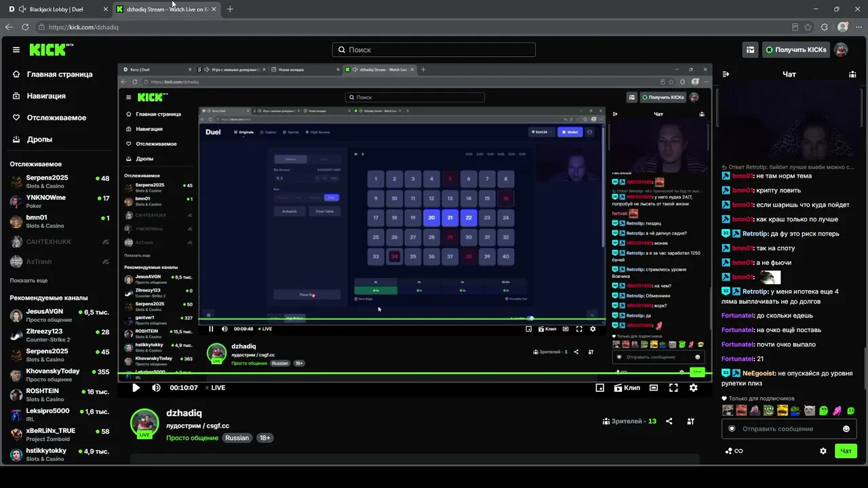Click the share stream icon
Screen dimensions: 868x488
tap(669, 421)
